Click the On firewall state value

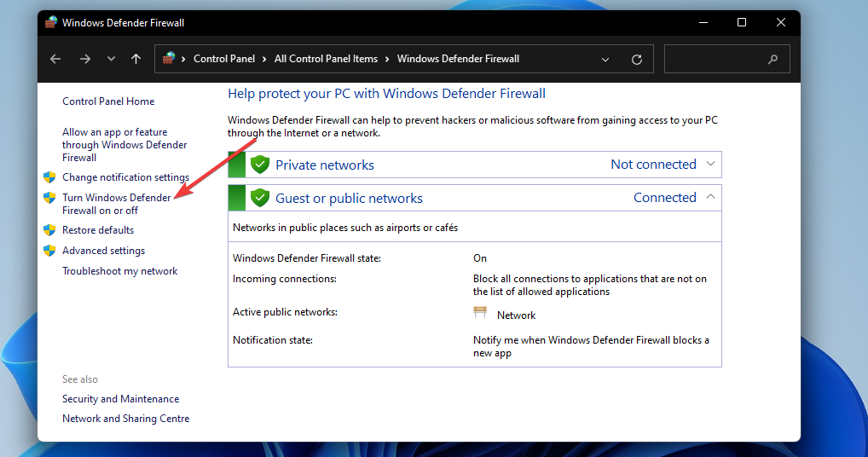point(480,258)
